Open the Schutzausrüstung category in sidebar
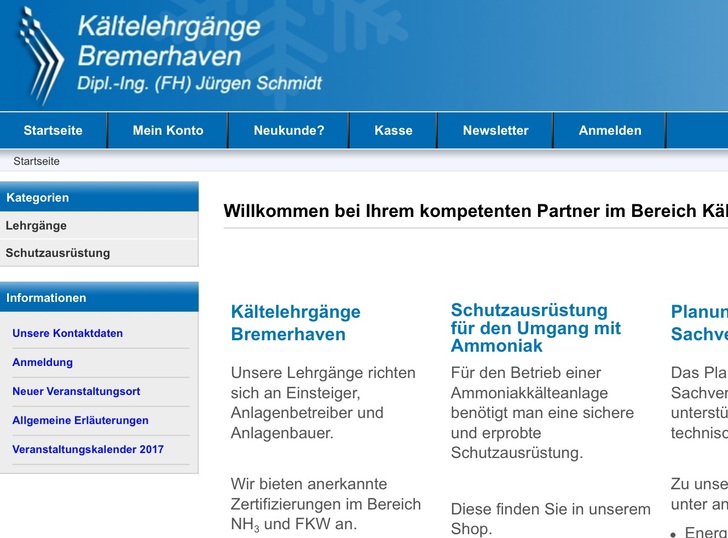Screen dimensions: 728x538 (58, 253)
